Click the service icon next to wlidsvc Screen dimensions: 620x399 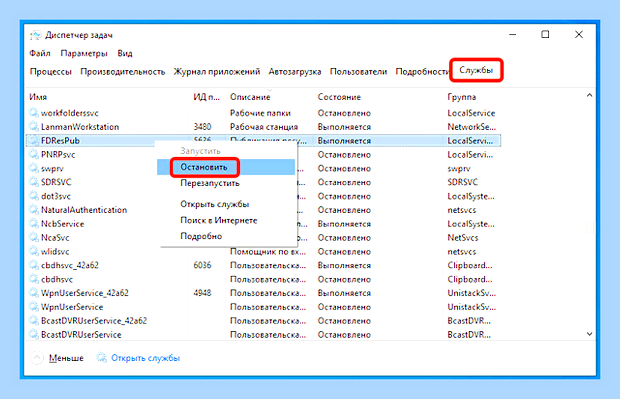[x=34, y=251]
